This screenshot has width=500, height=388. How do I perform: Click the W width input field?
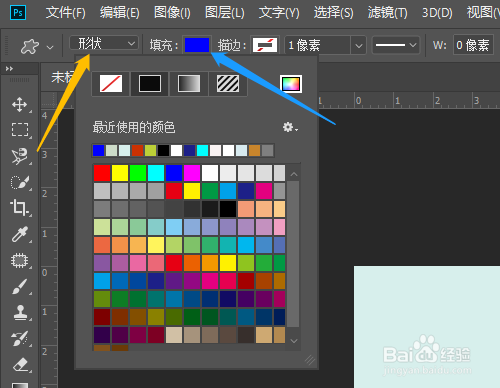(473, 45)
